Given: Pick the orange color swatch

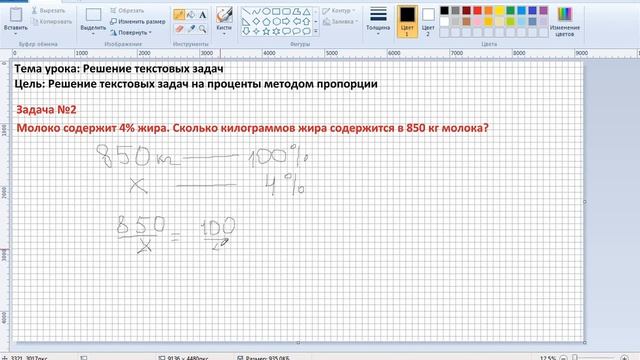Looking at the screenshot, I should coord(489,10).
